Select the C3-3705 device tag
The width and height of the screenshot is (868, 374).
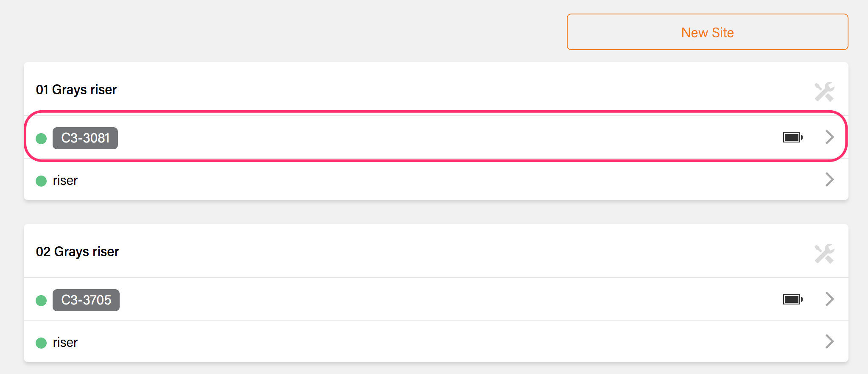pos(86,300)
